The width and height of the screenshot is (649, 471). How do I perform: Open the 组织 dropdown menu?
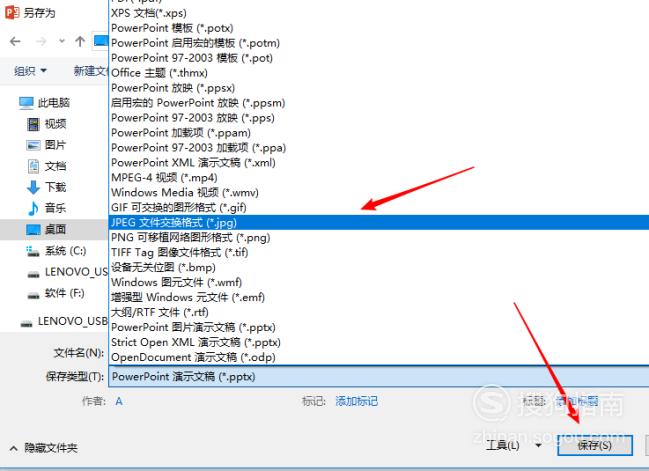[30, 71]
